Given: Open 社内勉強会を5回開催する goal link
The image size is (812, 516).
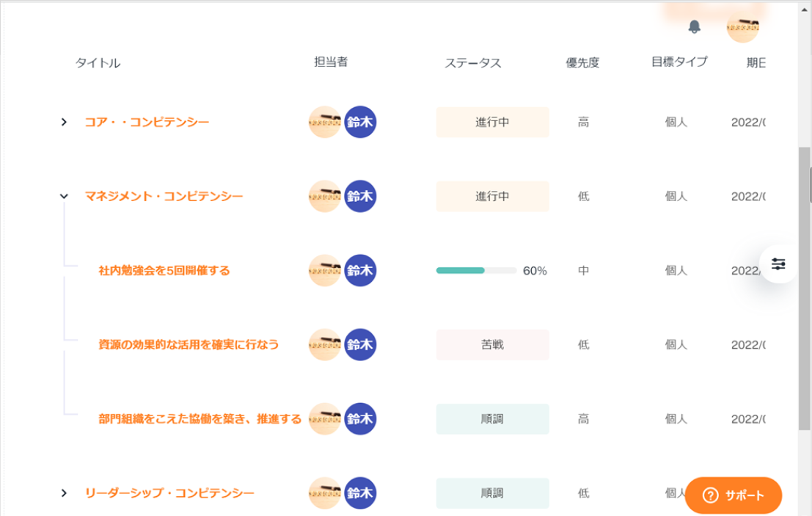Looking at the screenshot, I should [164, 270].
